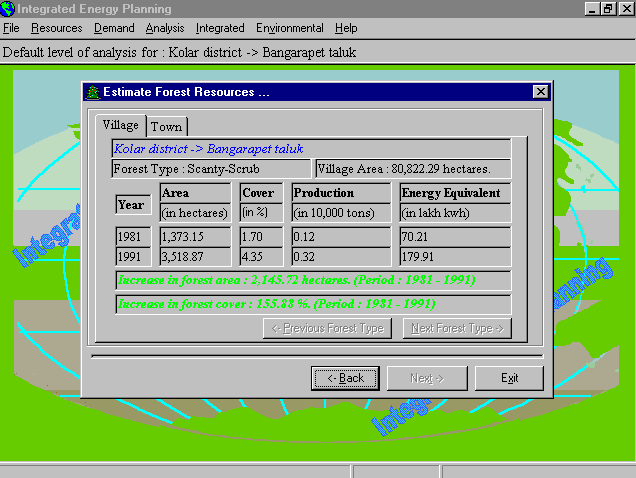
Task: Open the Integrated menu
Action: point(220,28)
